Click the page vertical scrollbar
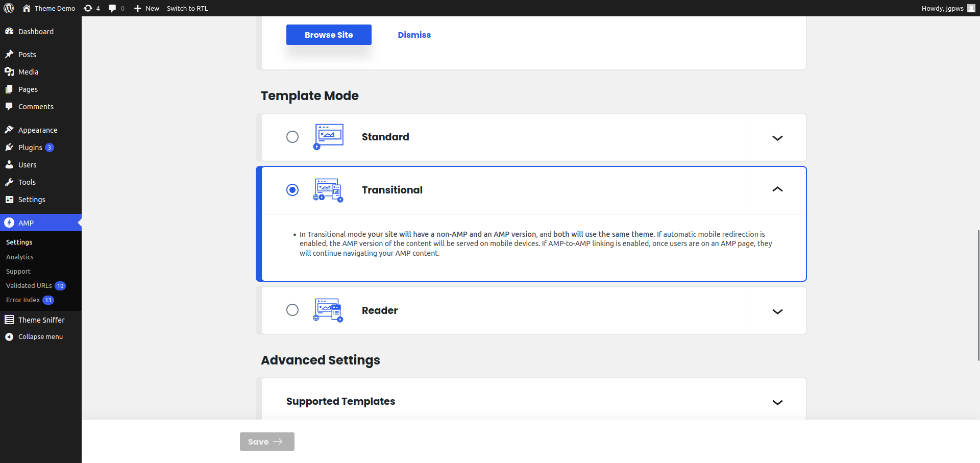Screen dimensions: 980x463 point(978,295)
